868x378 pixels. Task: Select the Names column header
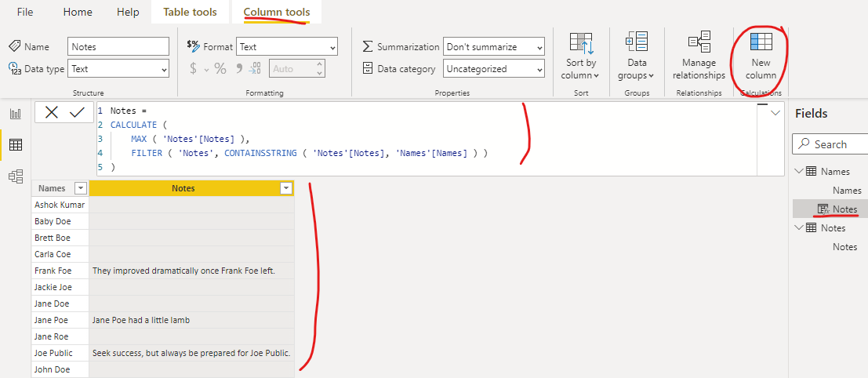click(60, 188)
